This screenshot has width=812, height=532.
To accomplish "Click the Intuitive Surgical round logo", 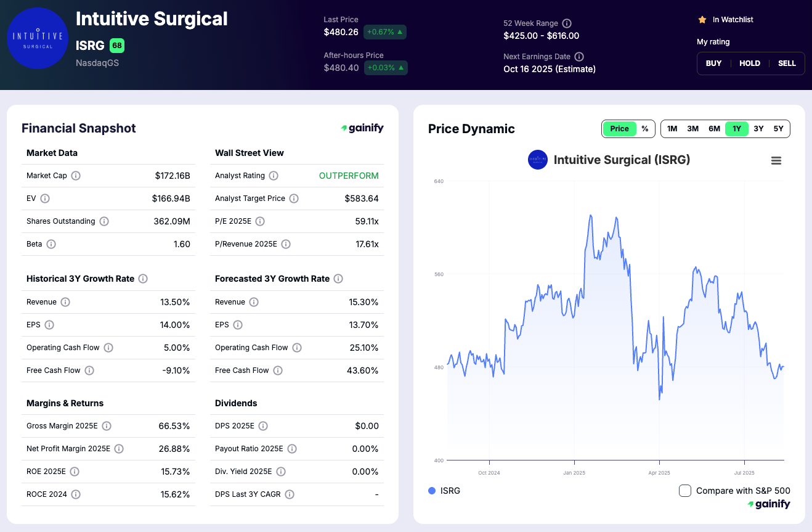I will [37, 38].
